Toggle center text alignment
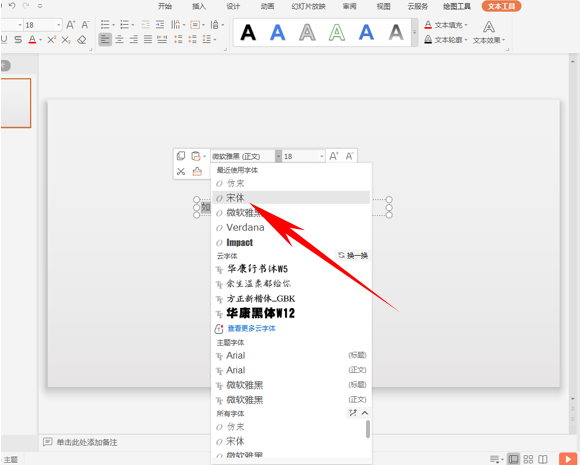580x465 pixels. (119, 39)
